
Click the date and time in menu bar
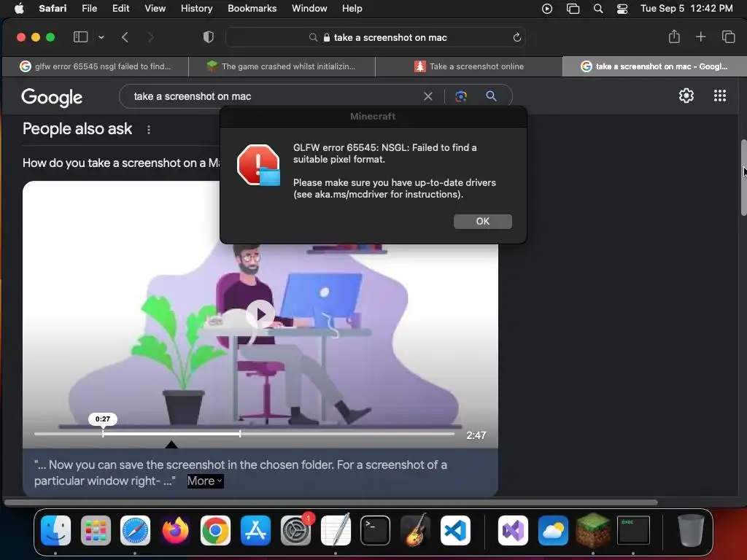click(x=686, y=9)
